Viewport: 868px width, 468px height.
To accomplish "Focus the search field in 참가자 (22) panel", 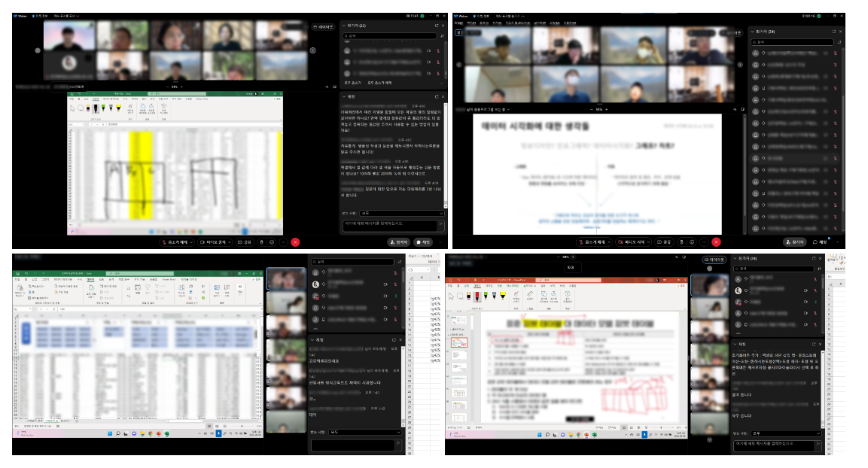I will [390, 36].
